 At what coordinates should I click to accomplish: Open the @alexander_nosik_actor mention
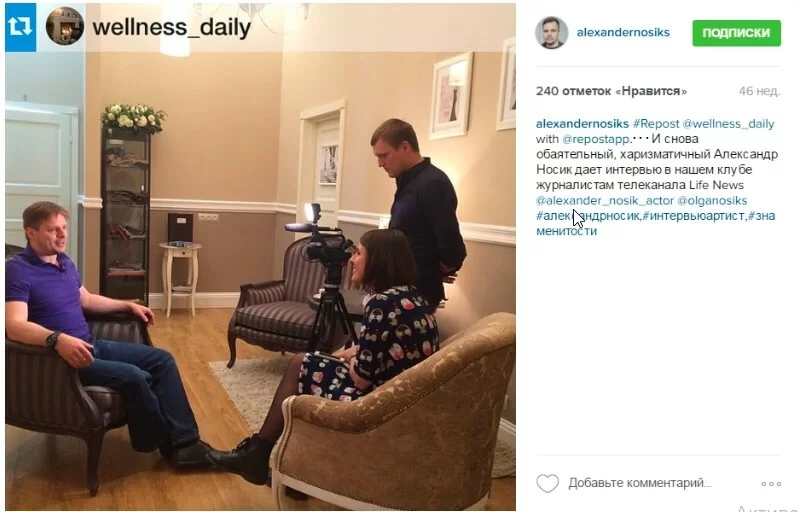coord(605,201)
